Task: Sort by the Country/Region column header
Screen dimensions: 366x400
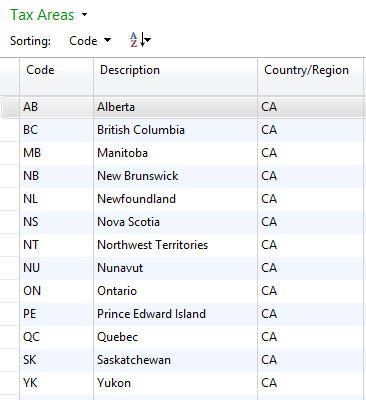Action: (310, 77)
